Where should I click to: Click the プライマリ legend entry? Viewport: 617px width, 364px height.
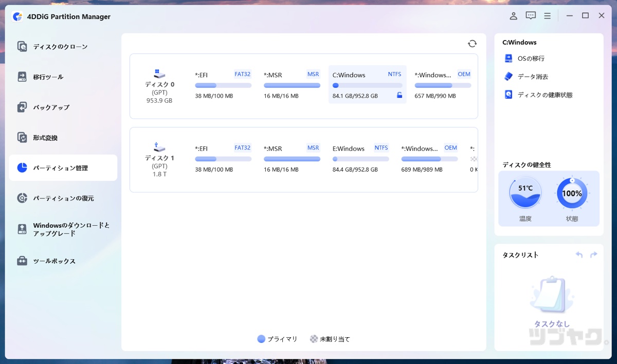click(278, 339)
